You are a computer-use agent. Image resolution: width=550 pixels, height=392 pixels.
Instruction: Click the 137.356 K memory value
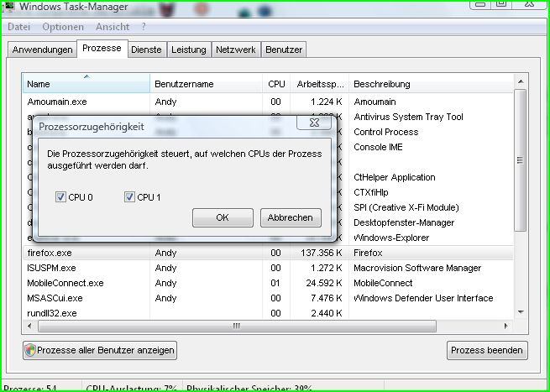point(321,253)
